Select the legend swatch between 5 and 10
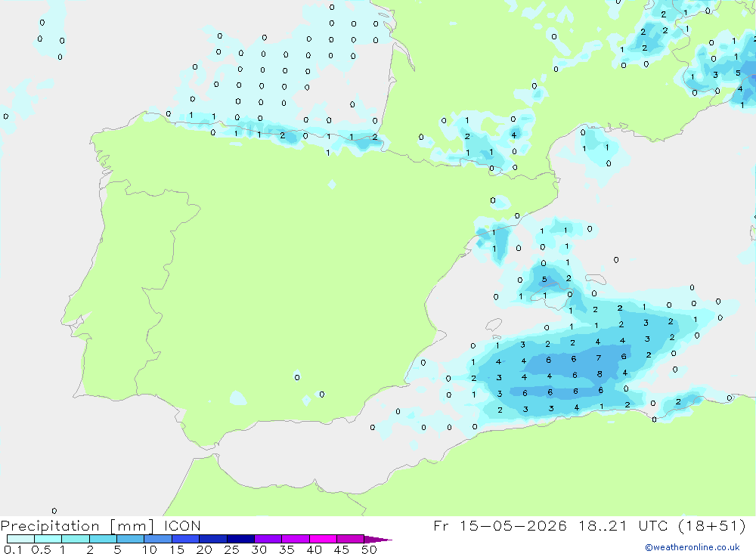 tap(131, 539)
